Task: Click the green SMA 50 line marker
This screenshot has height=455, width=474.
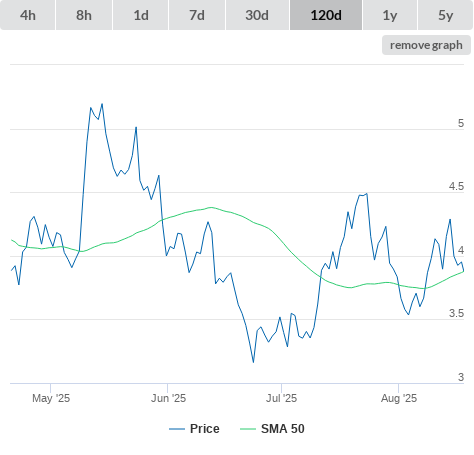Action: 248,429
